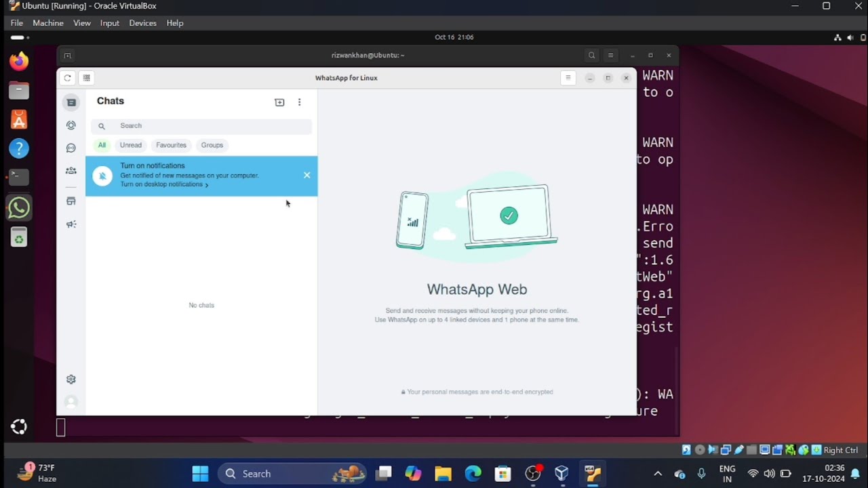Open Files from the Ubuntu dock
This screenshot has width=868, height=488.
pyautogui.click(x=19, y=90)
